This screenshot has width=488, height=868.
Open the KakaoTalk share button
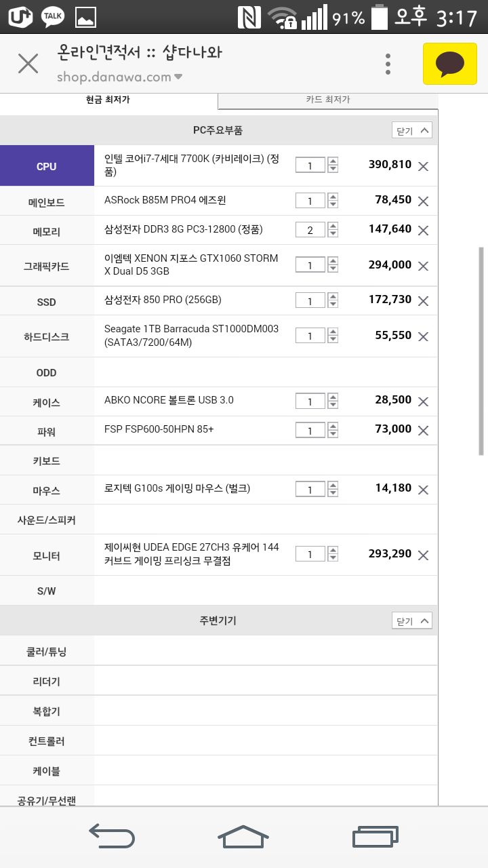[450, 64]
